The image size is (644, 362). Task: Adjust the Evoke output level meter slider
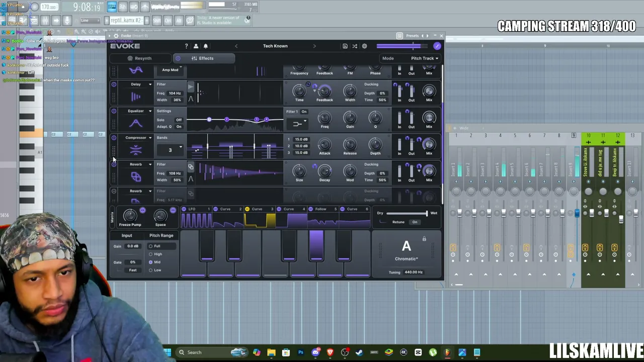coord(401,46)
